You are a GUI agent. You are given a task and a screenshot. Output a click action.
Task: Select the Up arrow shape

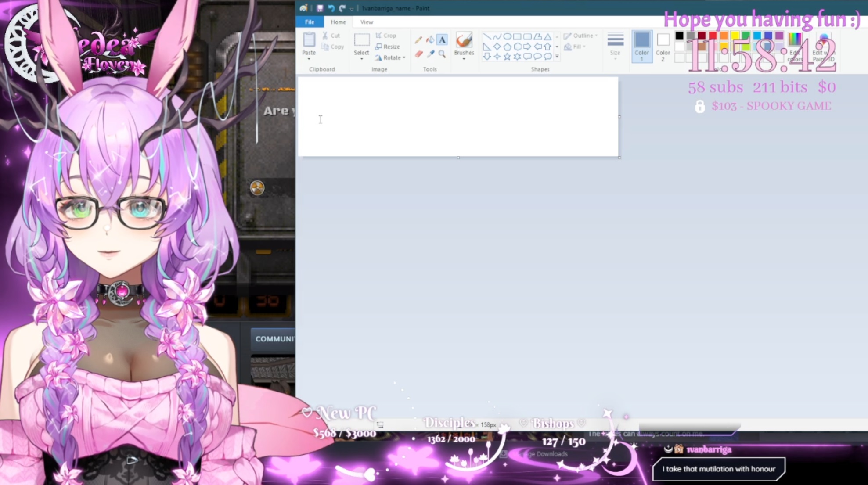point(547,47)
